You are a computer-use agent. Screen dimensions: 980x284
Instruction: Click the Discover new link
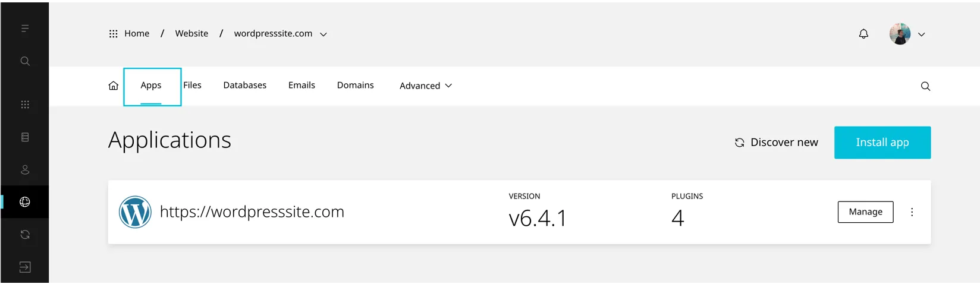coord(777,143)
